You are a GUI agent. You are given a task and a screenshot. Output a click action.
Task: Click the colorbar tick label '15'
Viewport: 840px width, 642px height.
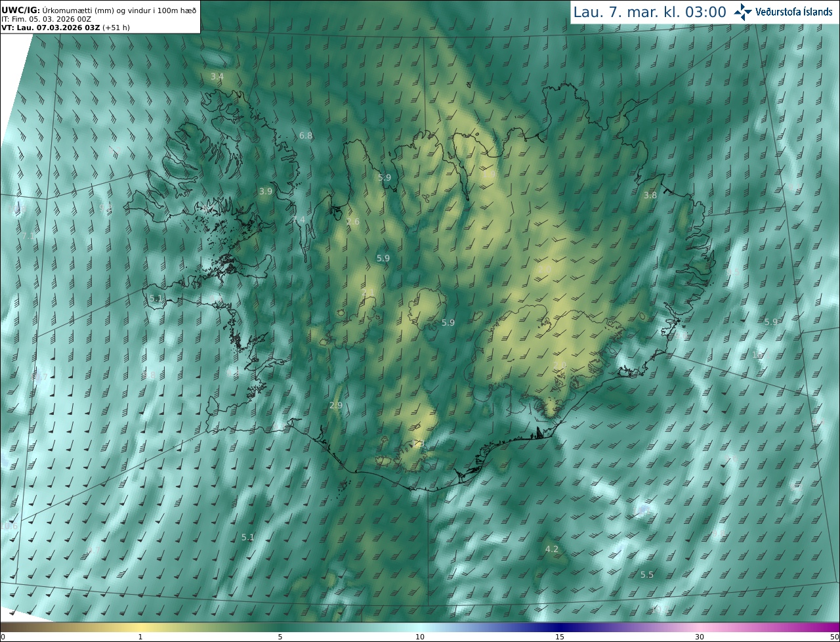pyautogui.click(x=560, y=637)
